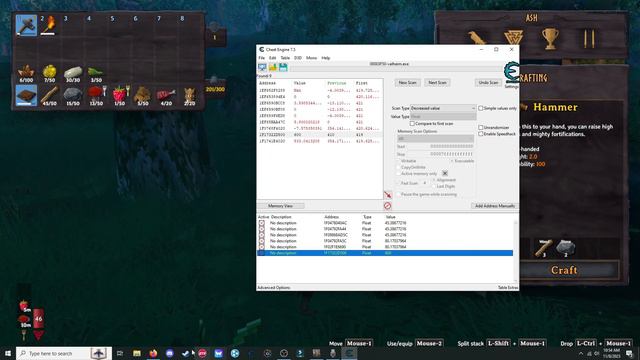Select the yellow item with 7/50
The width and height of the screenshot is (640, 360).
pyautogui.click(x=49, y=73)
